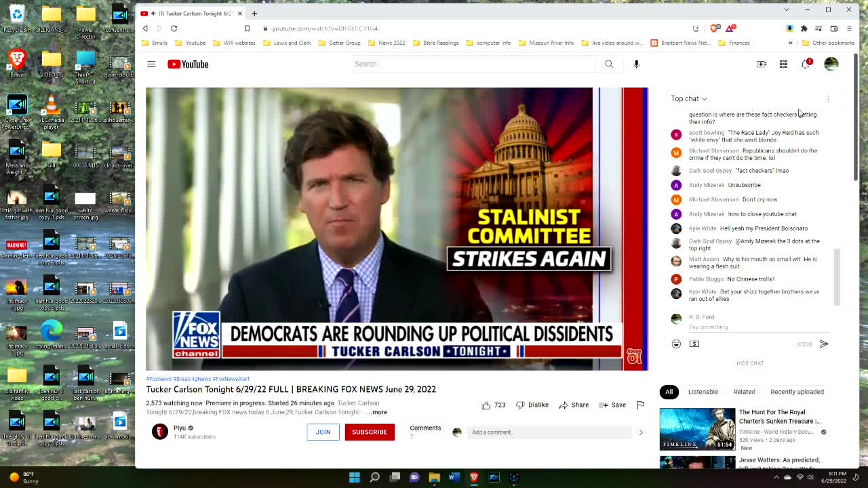The height and width of the screenshot is (488, 868).
Task: Show hidden bookmarks with the chevron
Action: (790, 43)
